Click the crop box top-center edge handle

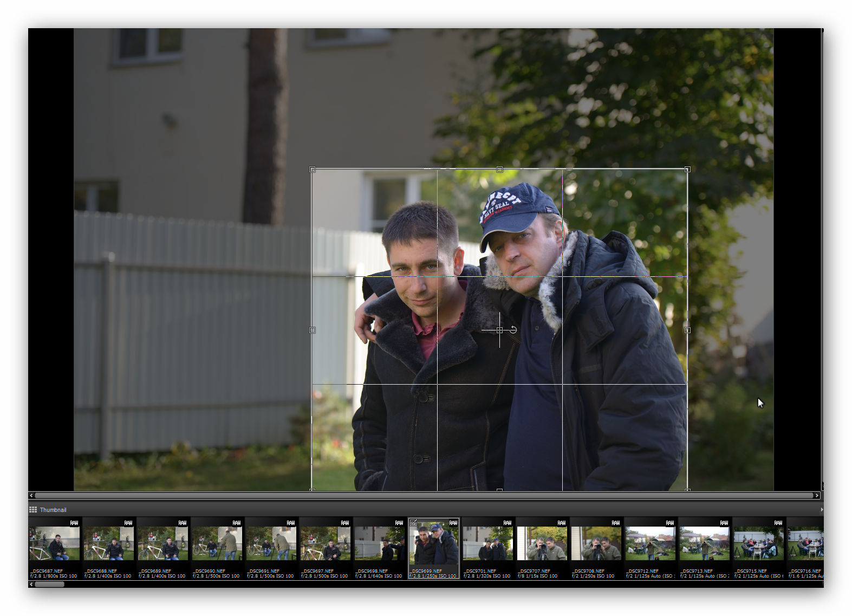(499, 170)
